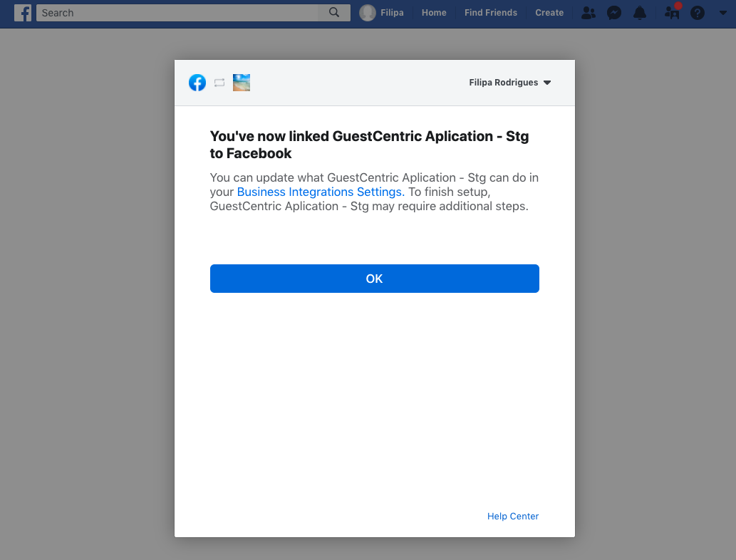The height and width of the screenshot is (560, 736).
Task: Open Business Integrations Settings link
Action: point(321,192)
